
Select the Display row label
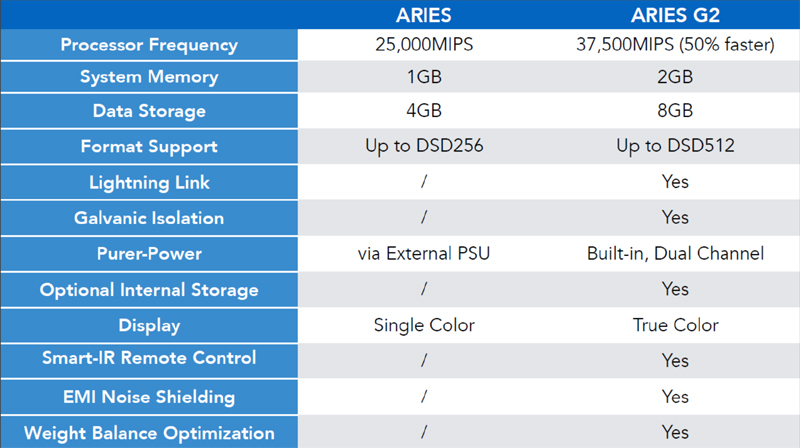[x=149, y=326]
